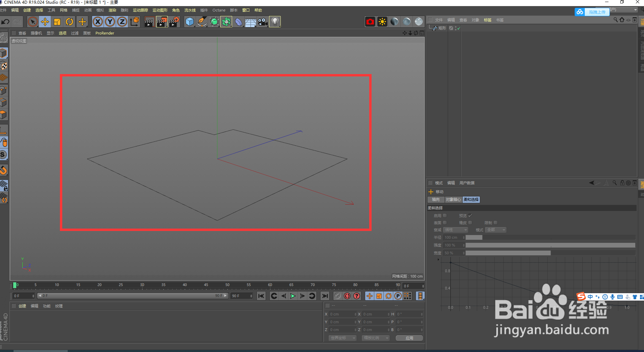Go to start of animation
This screenshot has height=352, width=644.
pyautogui.click(x=261, y=296)
